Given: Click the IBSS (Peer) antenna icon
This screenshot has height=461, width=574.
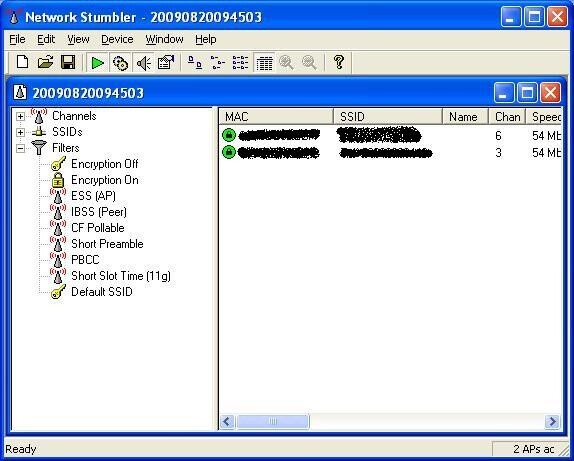Looking at the screenshot, I should pyautogui.click(x=58, y=212).
